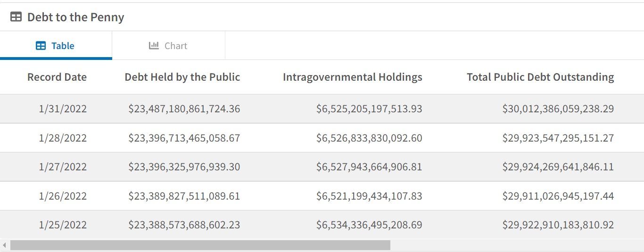
Task: Select the 1/31/2022 record date cell
Action: click(x=63, y=109)
